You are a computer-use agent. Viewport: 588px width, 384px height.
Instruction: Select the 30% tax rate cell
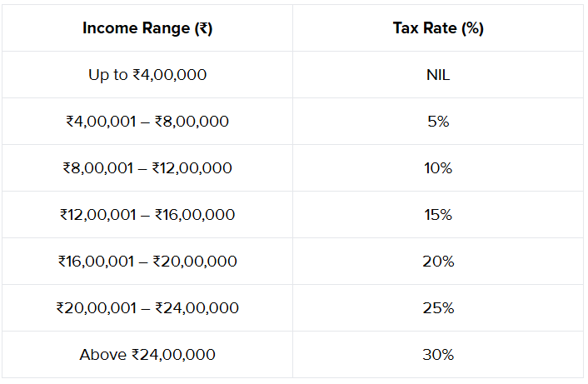coord(438,355)
